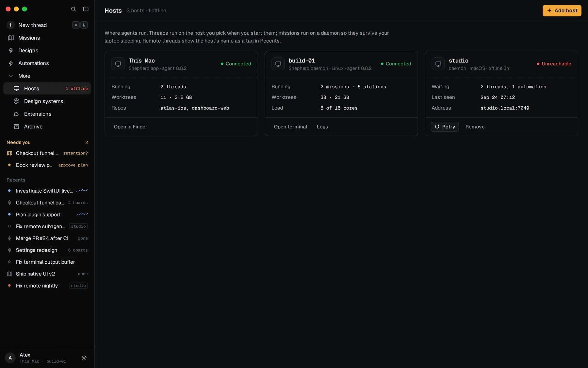
Task: Click the Design systems palette icon
Action: [x=17, y=101]
